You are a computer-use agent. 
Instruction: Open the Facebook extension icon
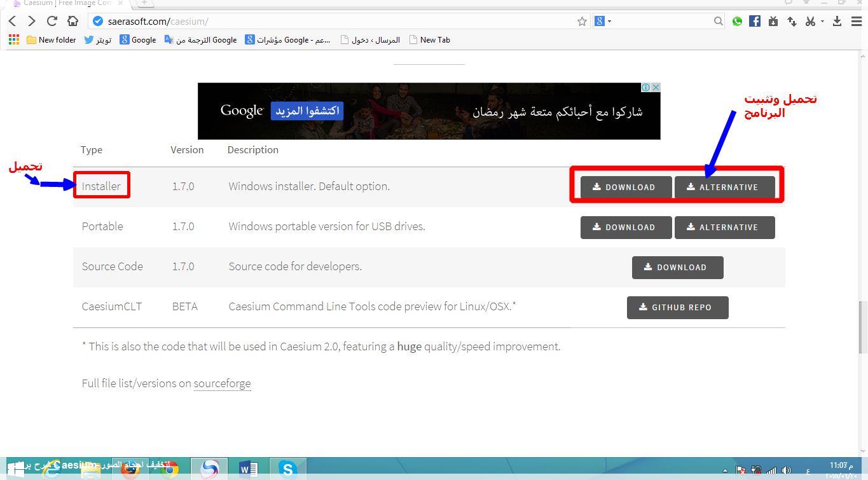point(755,21)
